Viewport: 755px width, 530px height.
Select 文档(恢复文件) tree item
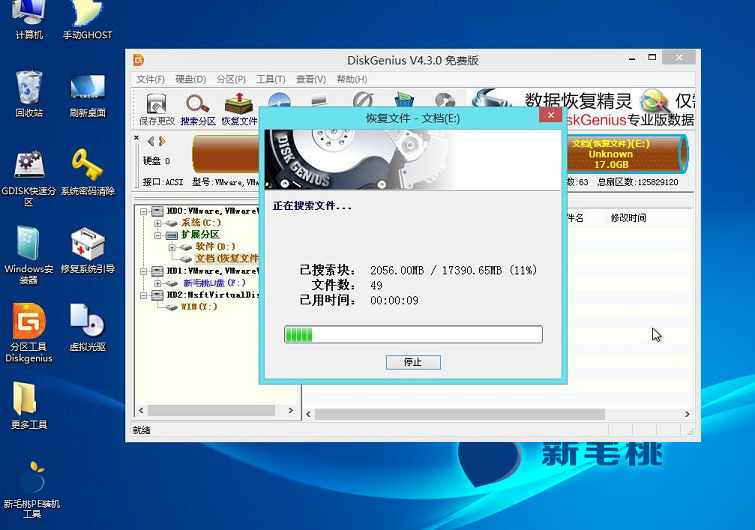226,259
